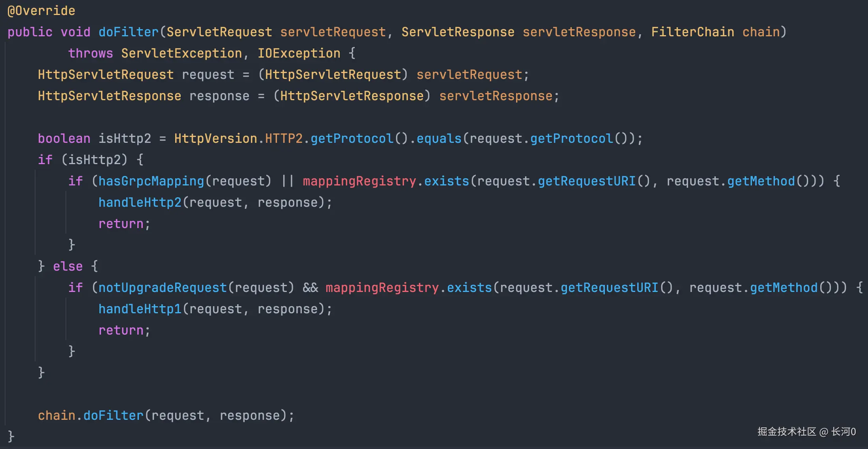Click the handleHttp2 method call
This screenshot has height=449, width=868.
pos(140,202)
